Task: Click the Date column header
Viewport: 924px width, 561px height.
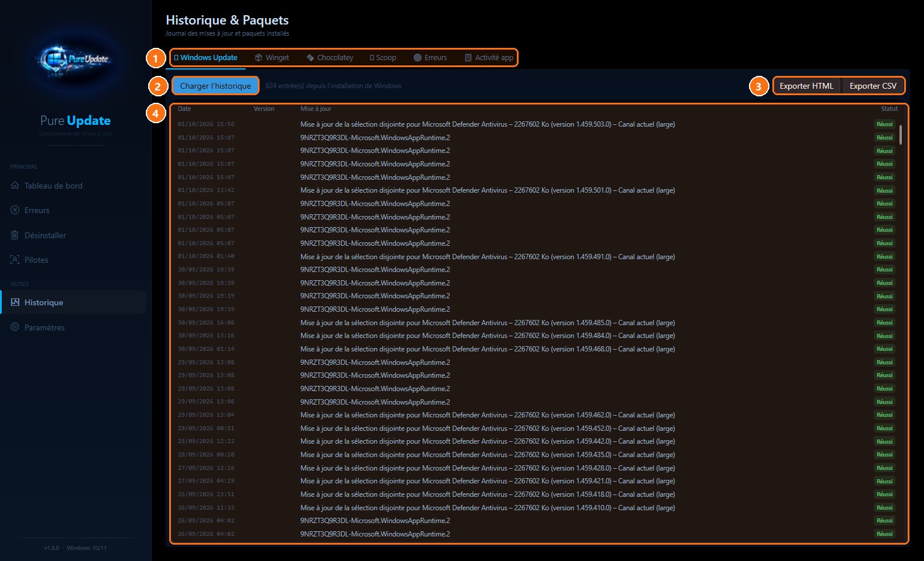Action: pyautogui.click(x=184, y=109)
